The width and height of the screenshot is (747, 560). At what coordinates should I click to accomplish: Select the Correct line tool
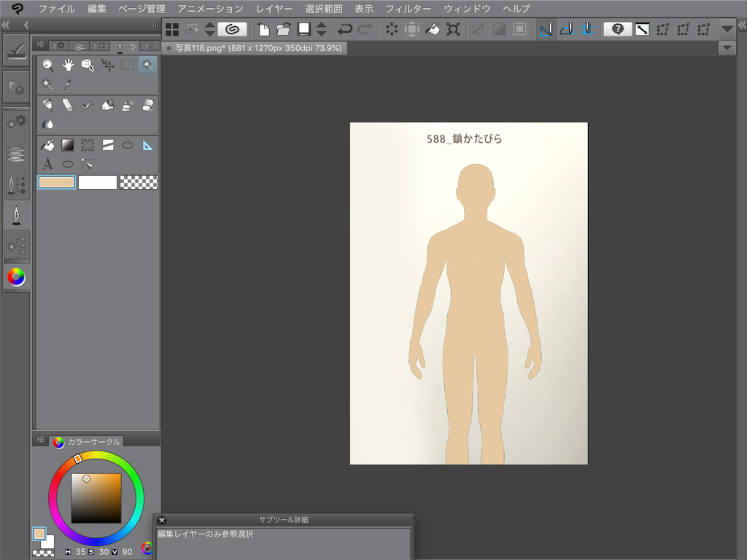(88, 164)
